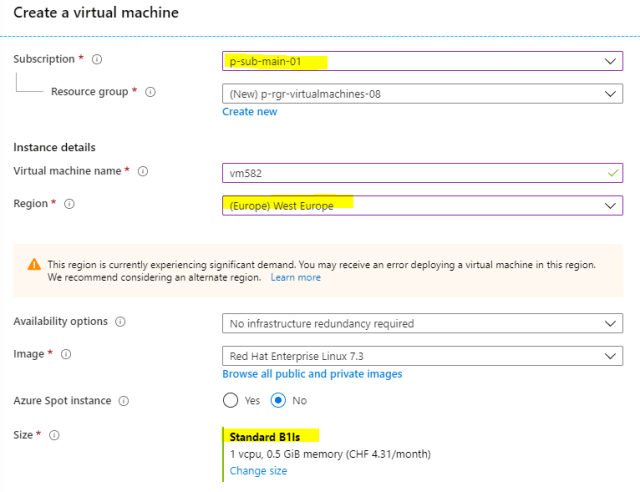640x492 pixels.
Task: Click the info icon beside Resource group
Action: (x=150, y=92)
